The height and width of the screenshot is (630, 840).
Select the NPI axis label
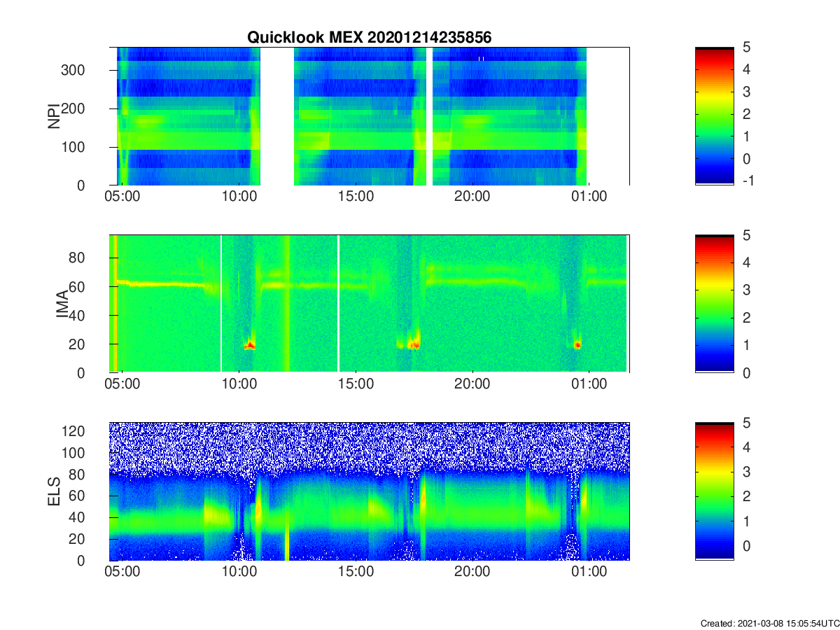pos(53,115)
